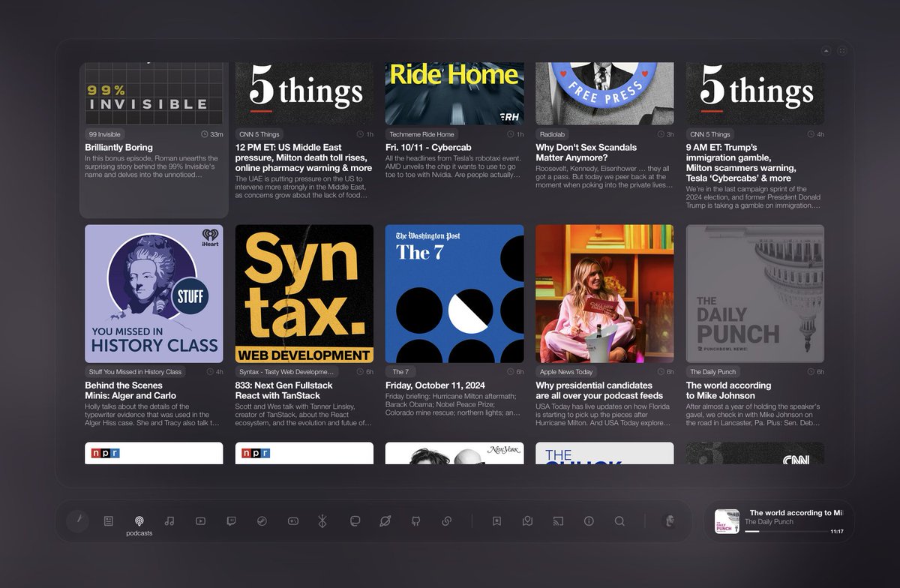
Task: Open the Bluetooth icon in dock
Action: tap(323, 520)
